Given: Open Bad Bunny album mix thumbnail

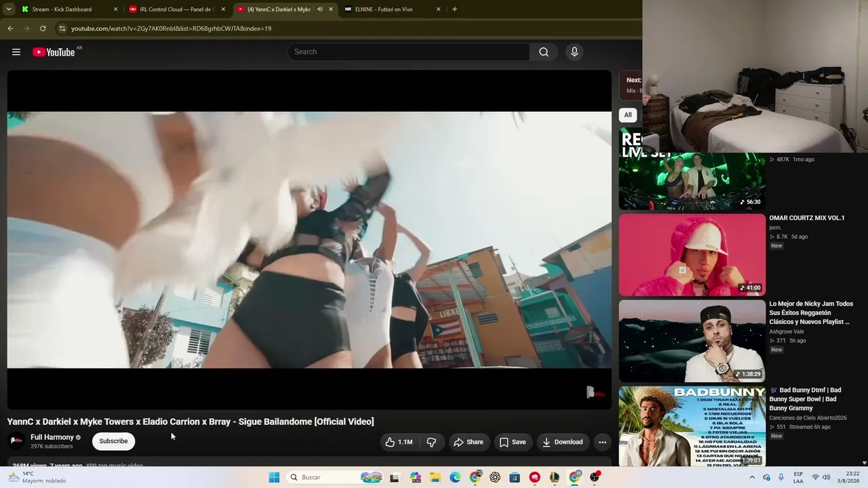Looking at the screenshot, I should (x=692, y=426).
